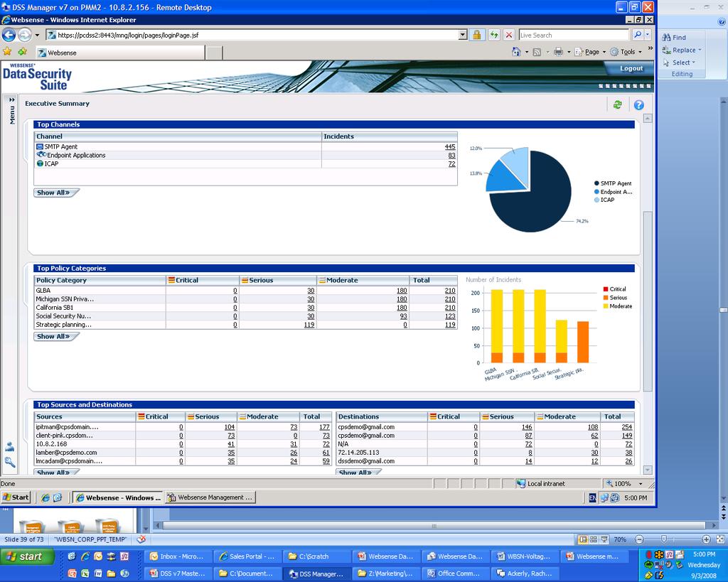Click the Favorites star icon
728x582 pixels.
point(7,51)
